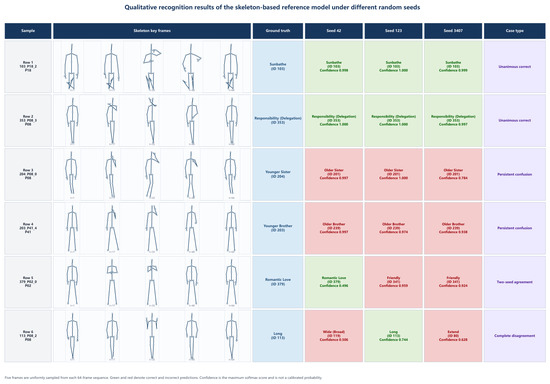Image resolution: width=550 pixels, height=384 pixels.
Task: Click the Seed 3407 column header
Action: coord(453,31)
